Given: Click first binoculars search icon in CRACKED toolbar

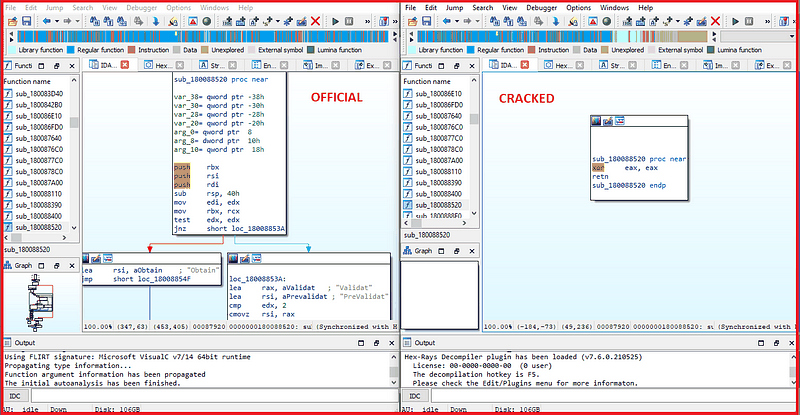Looking at the screenshot, I should [494, 21].
